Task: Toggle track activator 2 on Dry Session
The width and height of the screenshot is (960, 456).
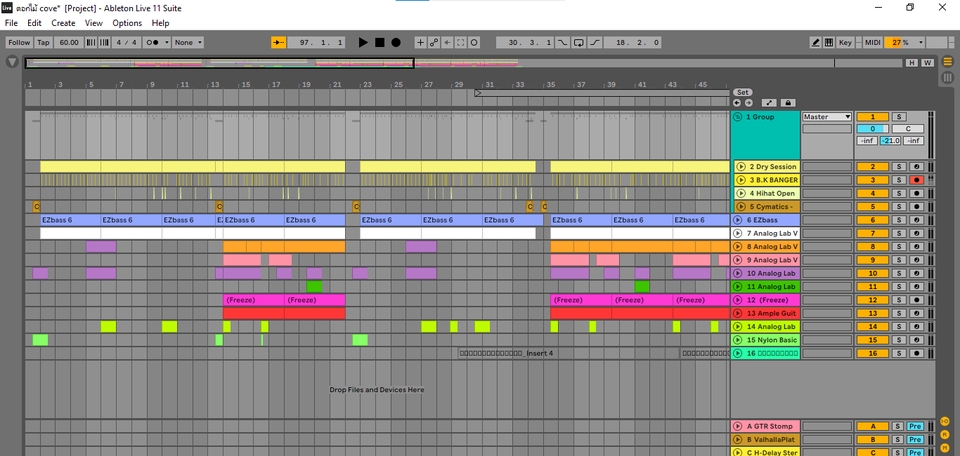Action: coord(872,166)
